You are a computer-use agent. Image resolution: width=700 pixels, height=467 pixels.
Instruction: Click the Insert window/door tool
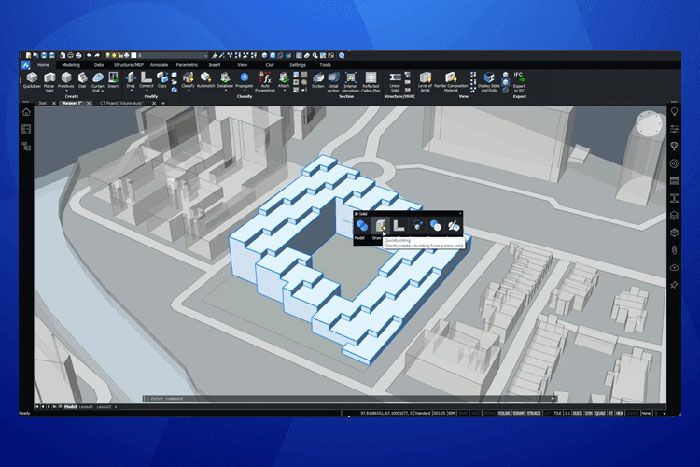[113, 80]
